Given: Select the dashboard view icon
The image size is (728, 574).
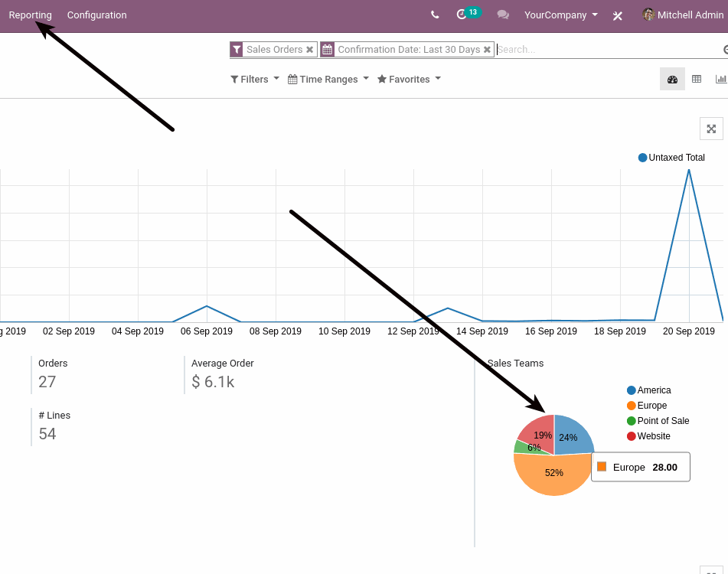Looking at the screenshot, I should click(672, 78).
